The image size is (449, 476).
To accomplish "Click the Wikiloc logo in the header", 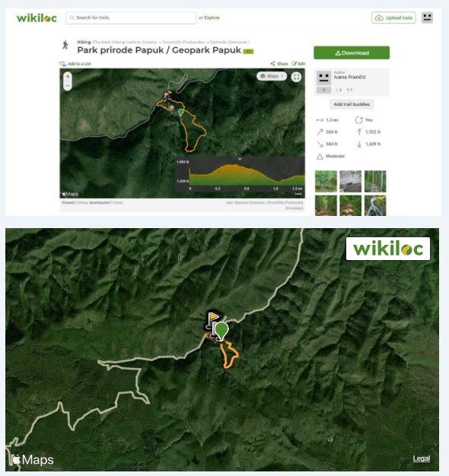I will tap(37, 18).
